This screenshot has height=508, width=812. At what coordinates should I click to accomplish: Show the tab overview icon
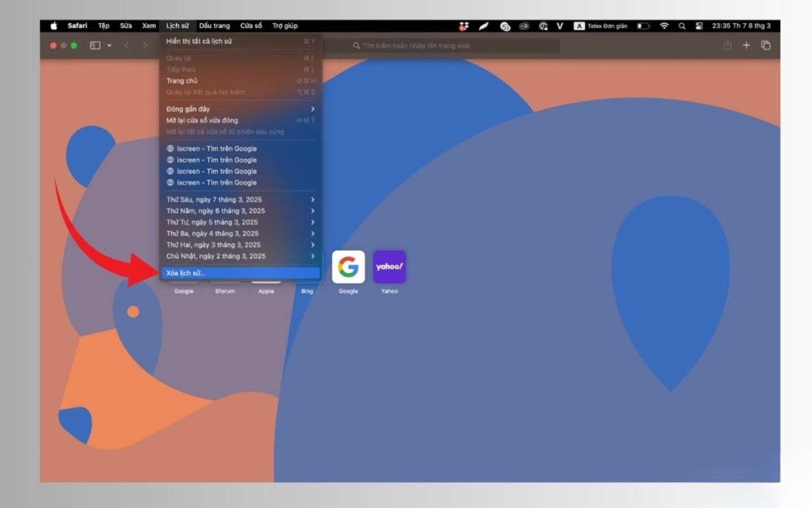[766, 45]
